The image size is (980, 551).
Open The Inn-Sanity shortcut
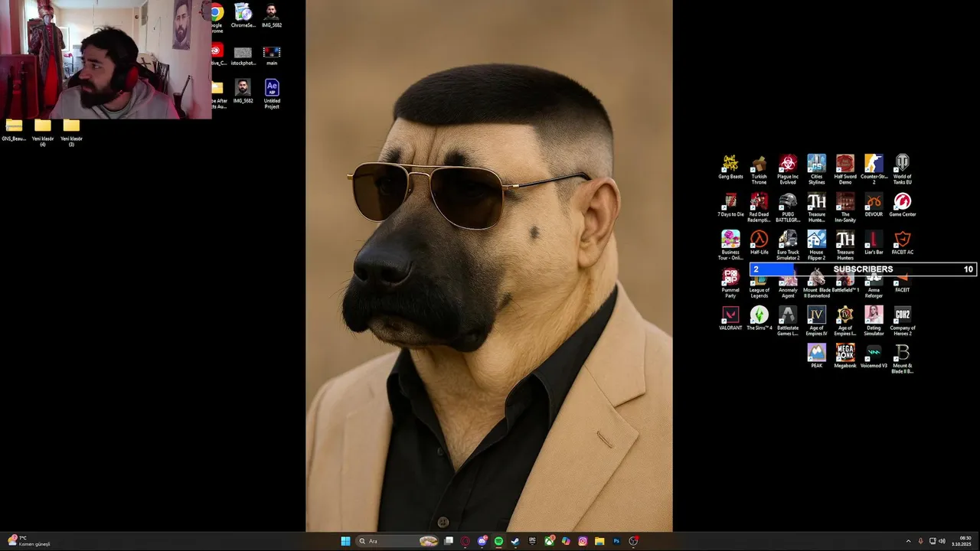[845, 207]
